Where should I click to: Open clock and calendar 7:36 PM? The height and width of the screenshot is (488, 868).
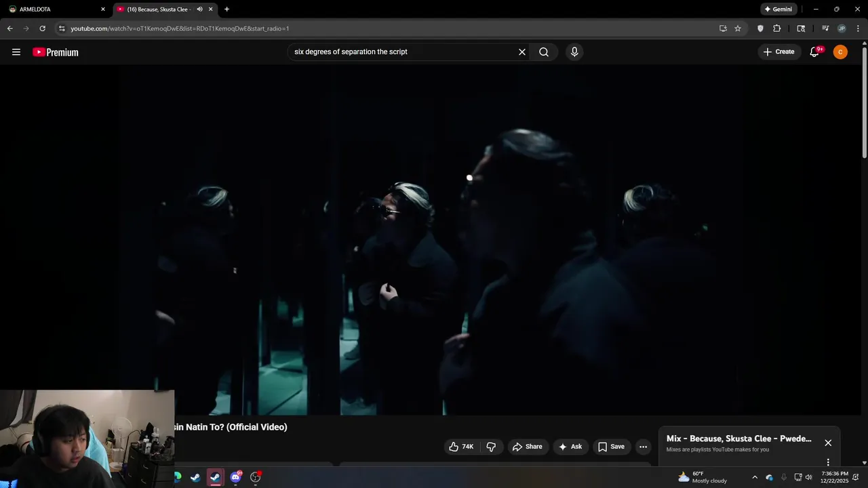coord(834,477)
